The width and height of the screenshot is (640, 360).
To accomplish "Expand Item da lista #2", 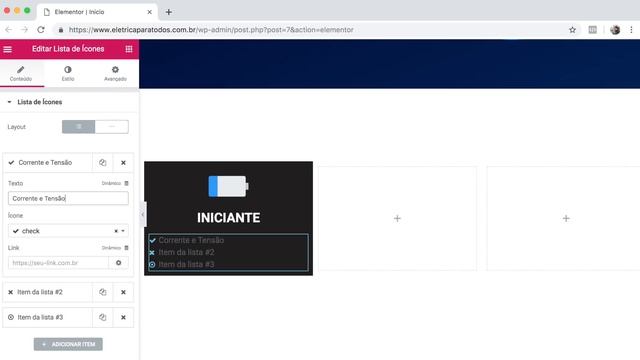I will click(x=47, y=292).
